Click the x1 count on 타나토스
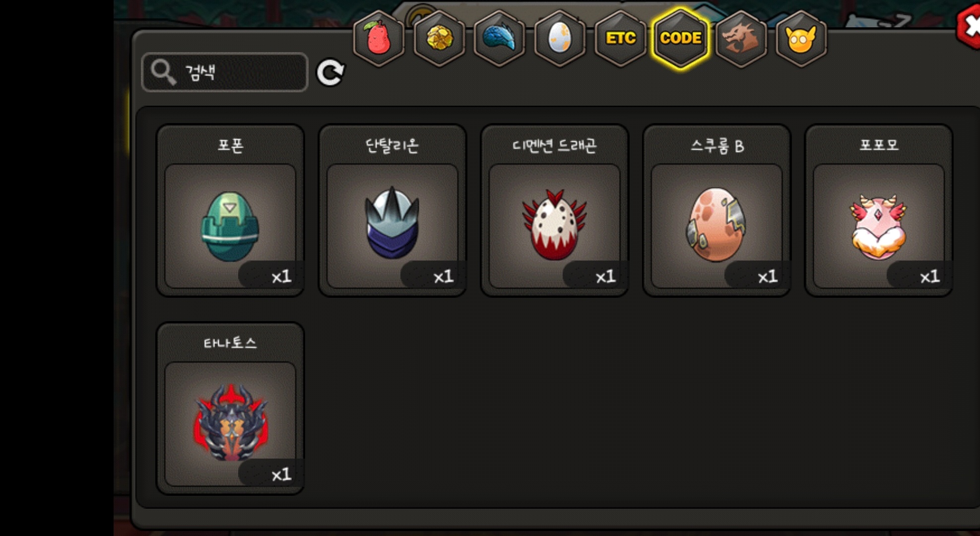The image size is (980, 536). [281, 474]
